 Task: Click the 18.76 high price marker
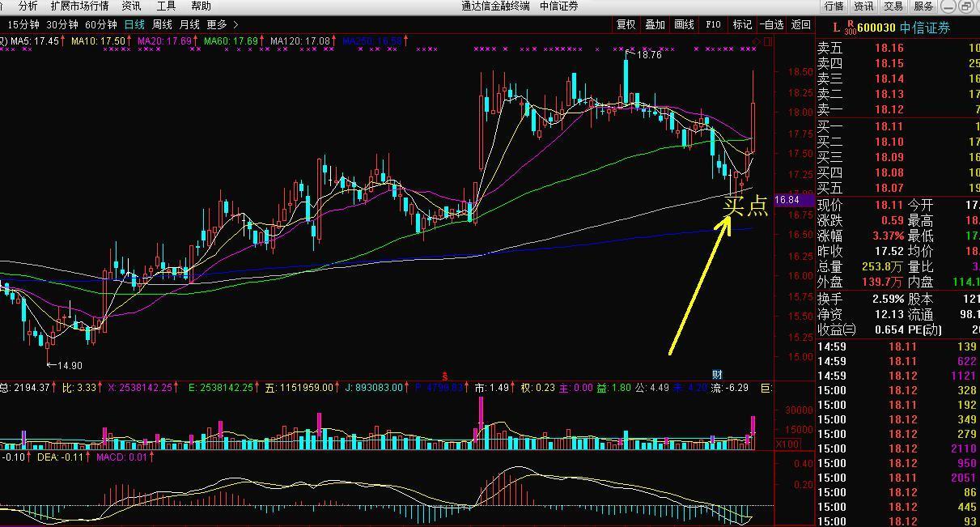point(648,55)
